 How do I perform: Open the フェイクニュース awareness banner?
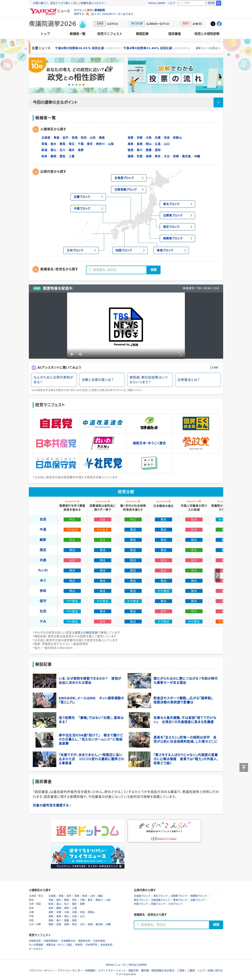87,857
